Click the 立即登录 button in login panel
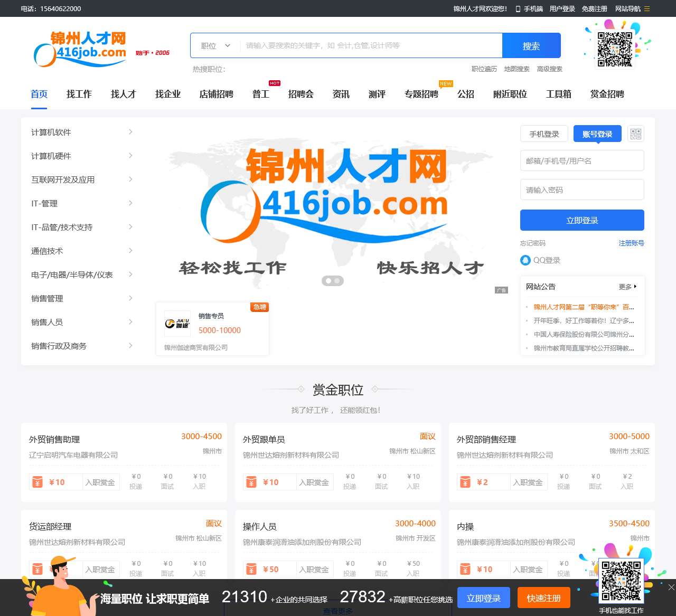 pyautogui.click(x=582, y=220)
